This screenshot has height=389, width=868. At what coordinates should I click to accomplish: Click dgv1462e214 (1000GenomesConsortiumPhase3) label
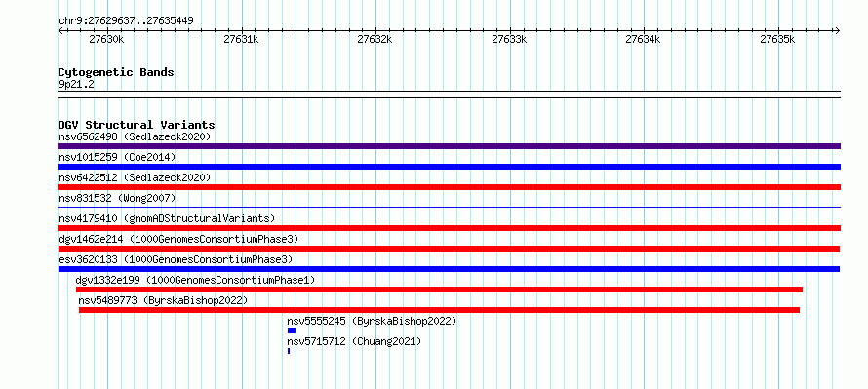(x=178, y=239)
